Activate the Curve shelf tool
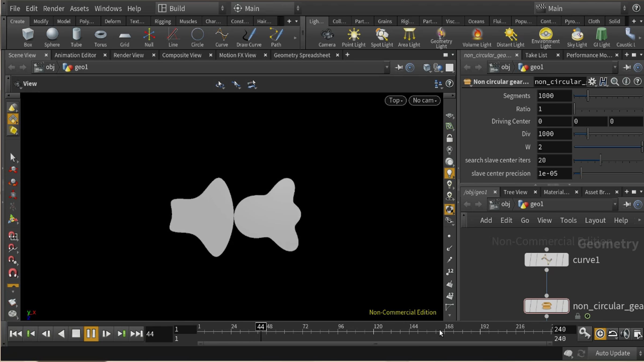Image resolution: width=644 pixels, height=362 pixels. [222, 38]
